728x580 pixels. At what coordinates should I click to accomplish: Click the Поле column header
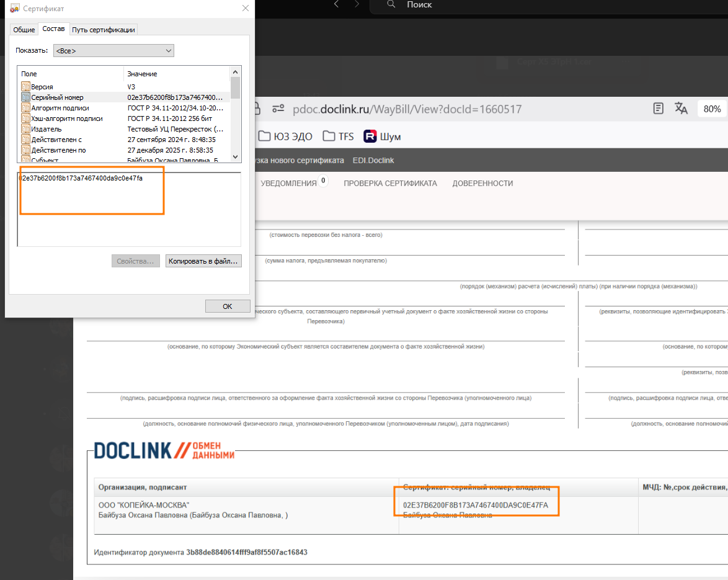(71, 74)
